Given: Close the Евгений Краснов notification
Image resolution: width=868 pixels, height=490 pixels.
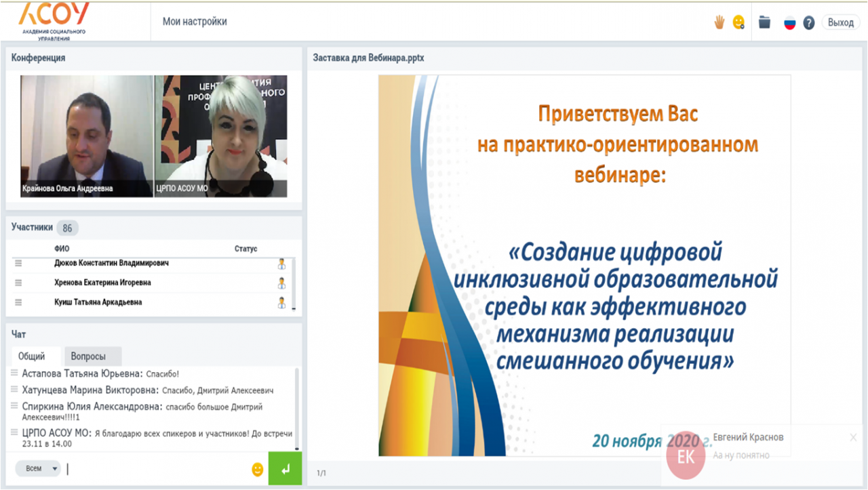Looking at the screenshot, I should pyautogui.click(x=853, y=438).
